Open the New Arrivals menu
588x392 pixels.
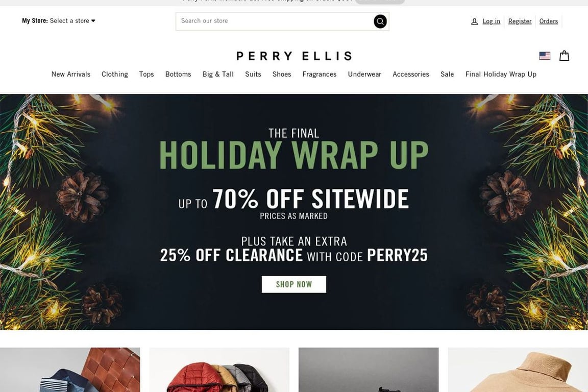[x=71, y=75]
